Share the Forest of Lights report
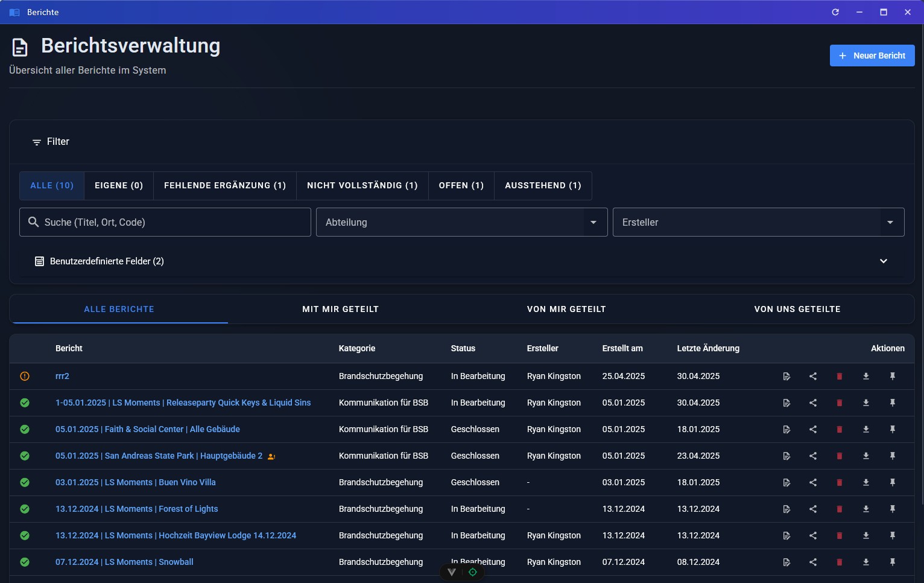 pos(813,509)
